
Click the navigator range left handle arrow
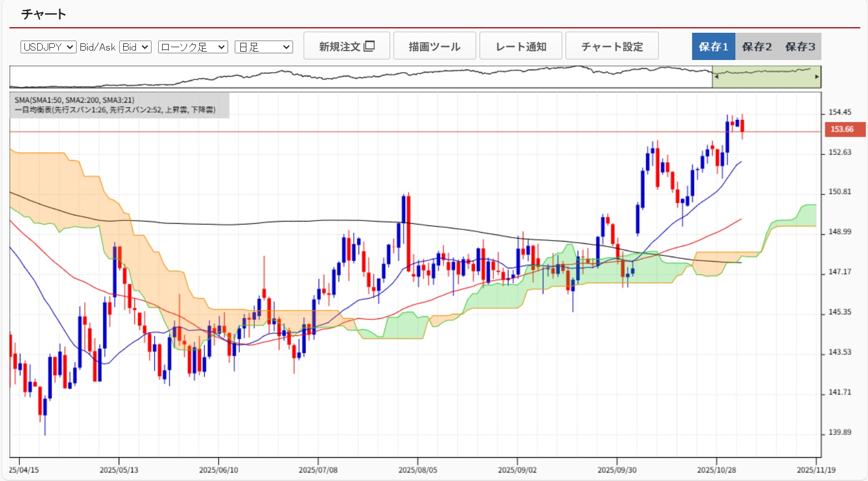point(716,77)
